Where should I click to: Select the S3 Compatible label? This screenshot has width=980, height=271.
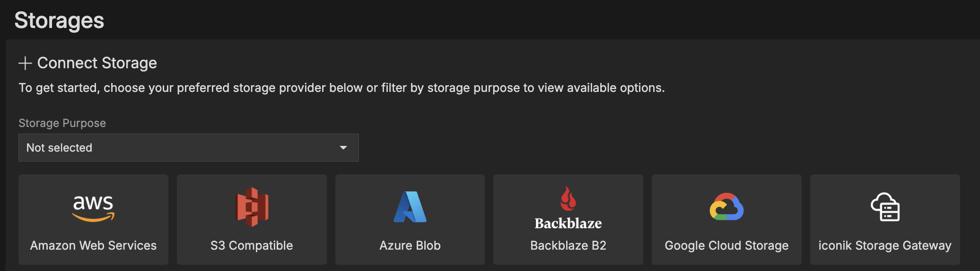[x=252, y=245]
